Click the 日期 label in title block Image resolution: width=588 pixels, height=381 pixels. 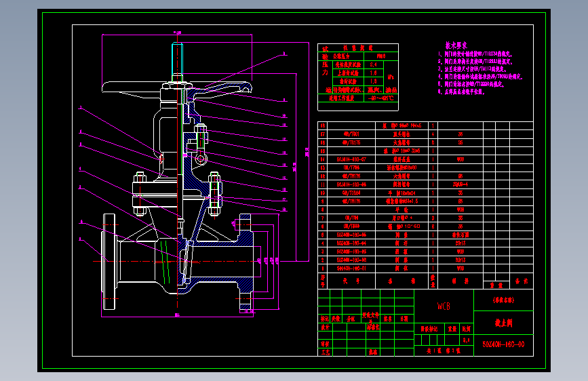pos(404,319)
